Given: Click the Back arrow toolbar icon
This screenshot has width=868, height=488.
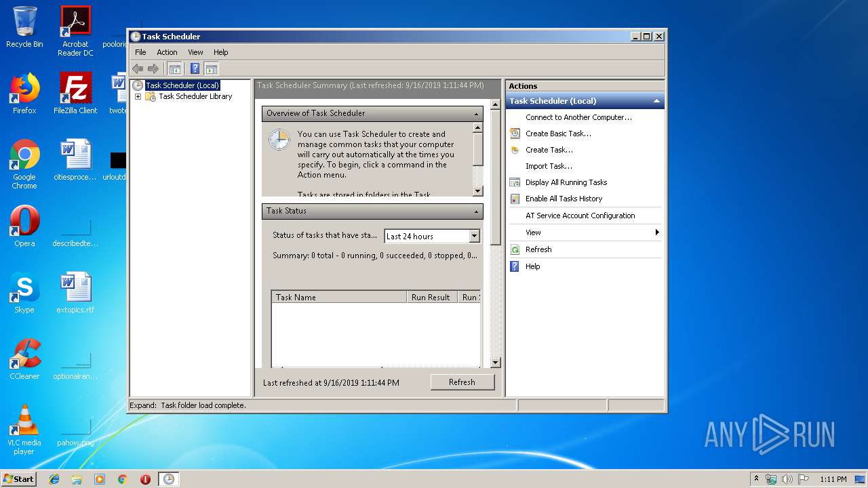Looking at the screenshot, I should (x=138, y=68).
